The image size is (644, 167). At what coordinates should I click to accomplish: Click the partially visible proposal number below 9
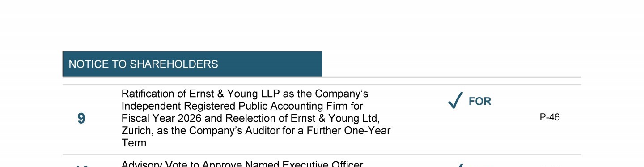(81, 165)
